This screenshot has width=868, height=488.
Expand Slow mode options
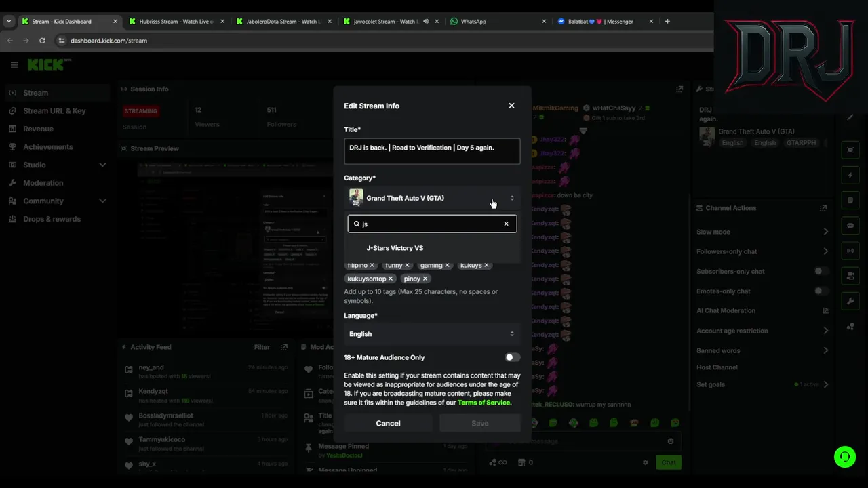(825, 232)
